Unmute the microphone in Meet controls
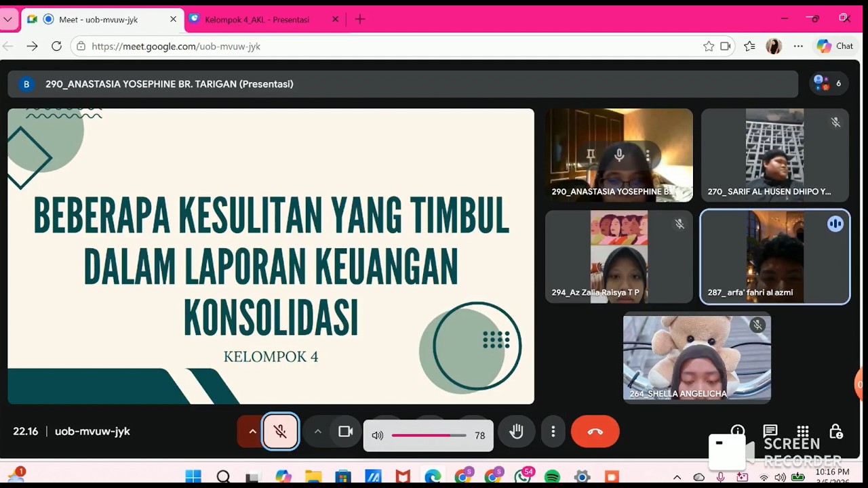The height and width of the screenshot is (488, 868). click(x=280, y=431)
